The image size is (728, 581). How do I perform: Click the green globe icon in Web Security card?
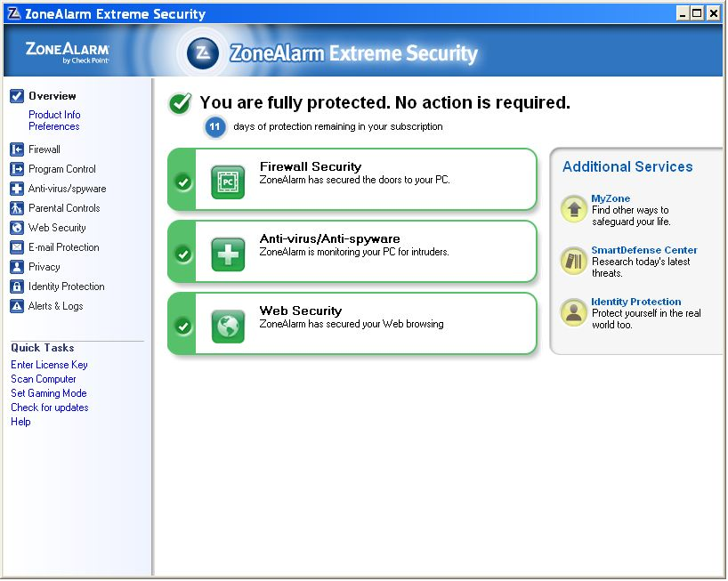pyautogui.click(x=228, y=327)
